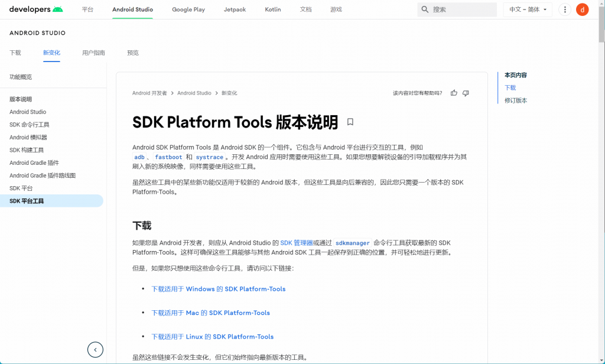Click the 下载 section heading in the article
The image size is (605, 364).
coord(142,225)
